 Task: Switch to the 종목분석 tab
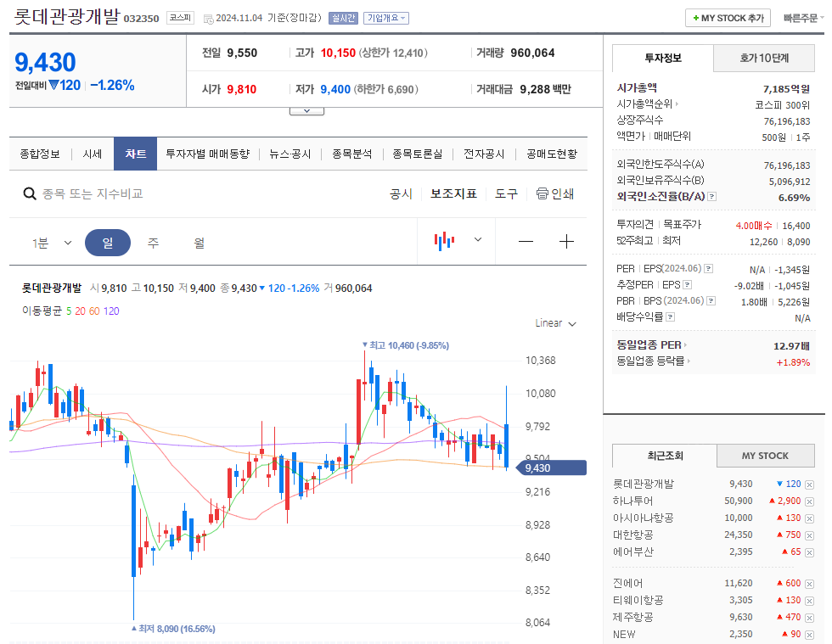(351, 154)
